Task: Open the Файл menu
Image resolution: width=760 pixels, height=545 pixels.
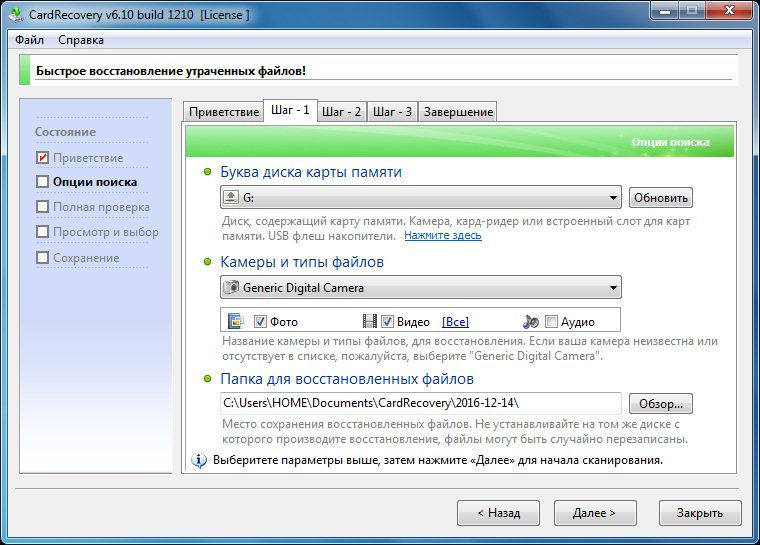Action: click(30, 40)
